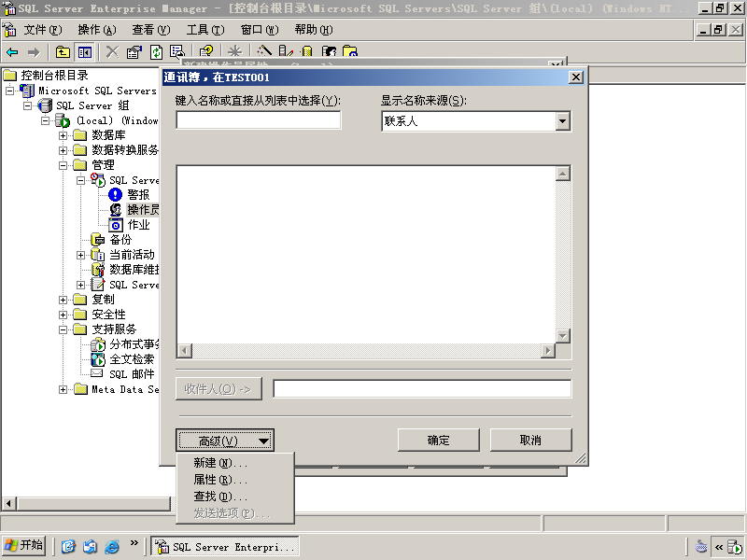Toggle the Show/Hide console tree icon
Screen dimensions: 747x560
85,52
